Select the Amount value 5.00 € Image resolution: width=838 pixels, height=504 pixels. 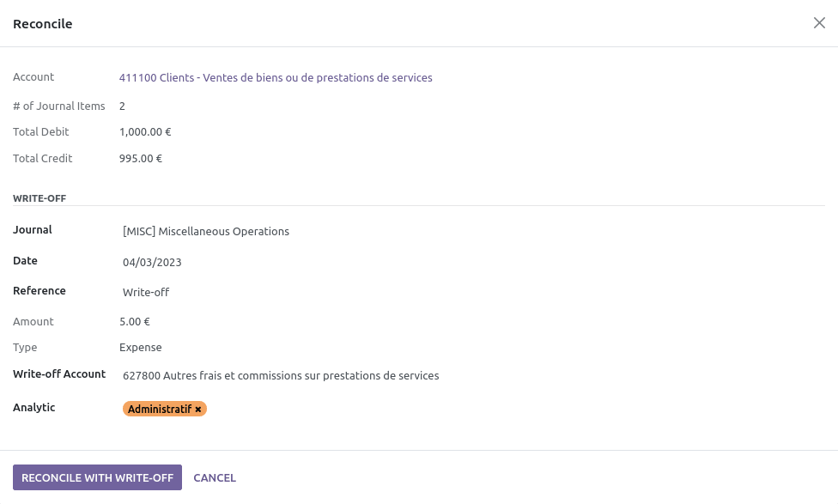135,322
